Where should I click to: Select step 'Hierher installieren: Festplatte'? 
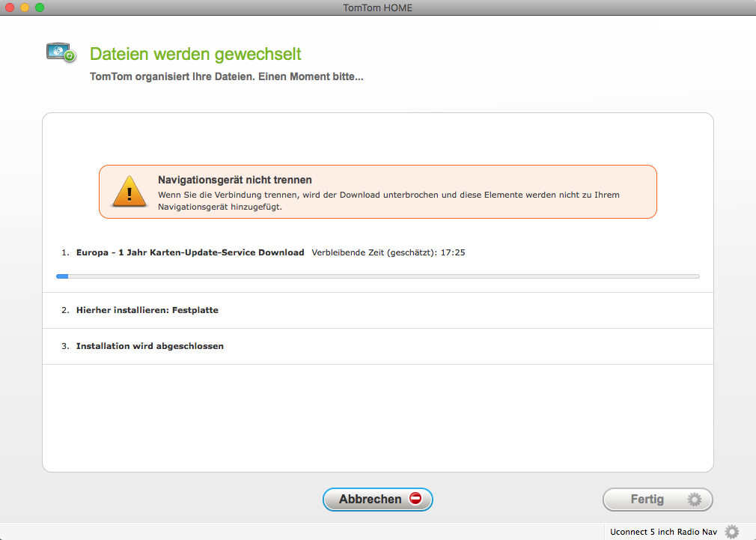coord(147,310)
